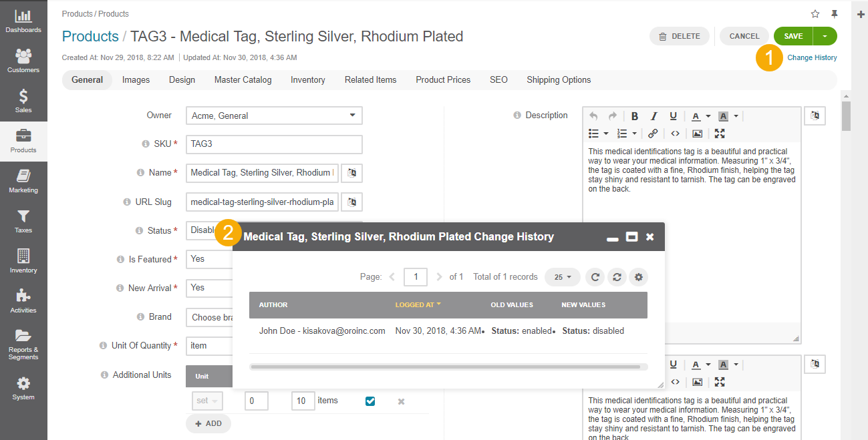868x440 pixels.
Task: Open the Change History link
Action: 812,57
